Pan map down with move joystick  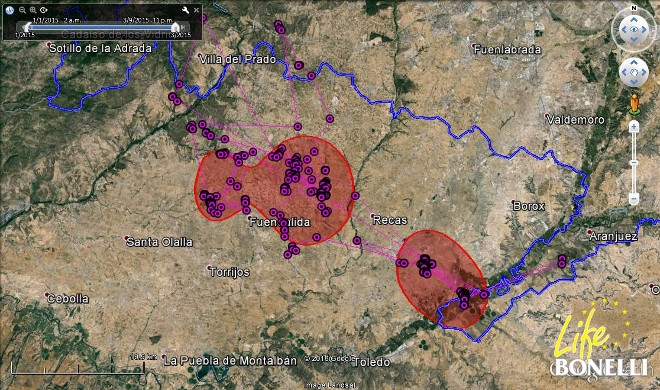pyautogui.click(x=634, y=82)
